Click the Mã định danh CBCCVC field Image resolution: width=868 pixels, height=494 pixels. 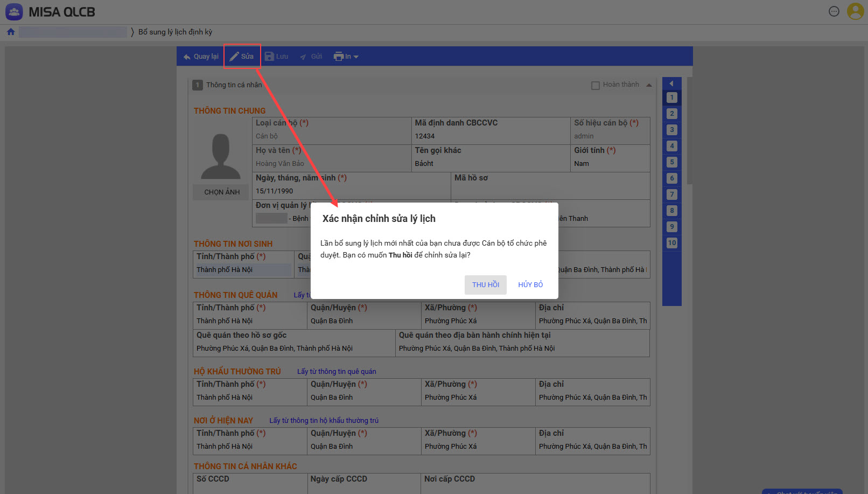click(x=491, y=136)
